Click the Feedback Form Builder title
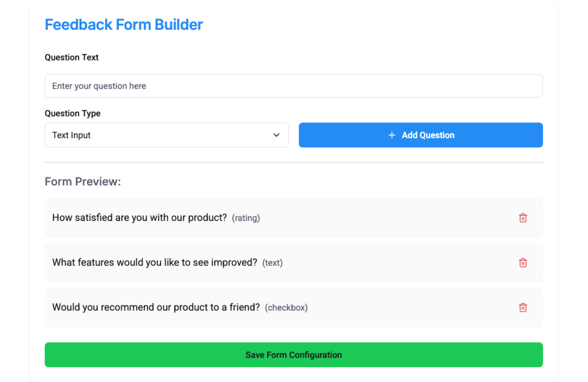 click(124, 24)
